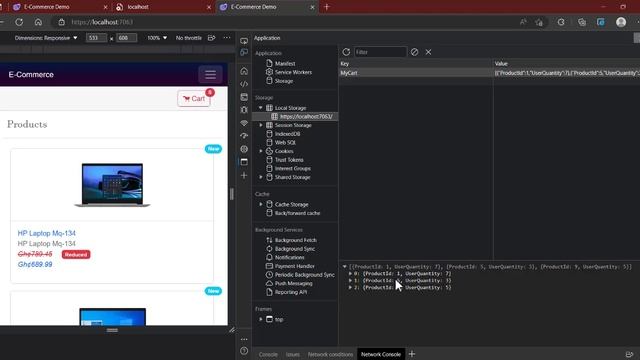Delete the selected storage entry with X

(x=428, y=52)
